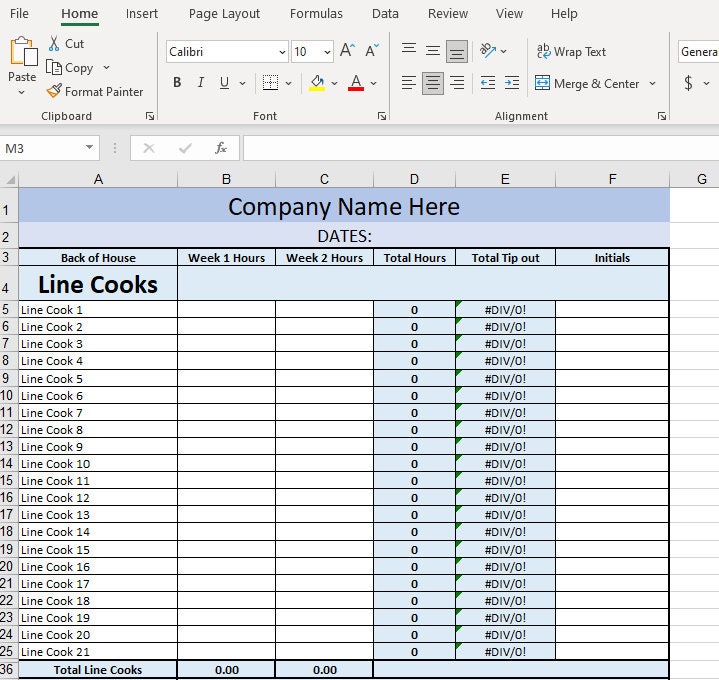Cut the selection with scissors icon
This screenshot has width=719, height=680.
point(54,44)
